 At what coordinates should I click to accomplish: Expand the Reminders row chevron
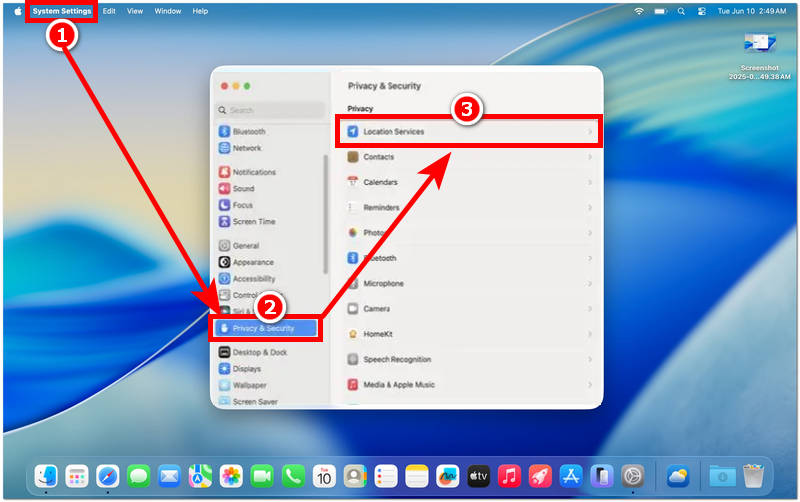click(x=589, y=208)
